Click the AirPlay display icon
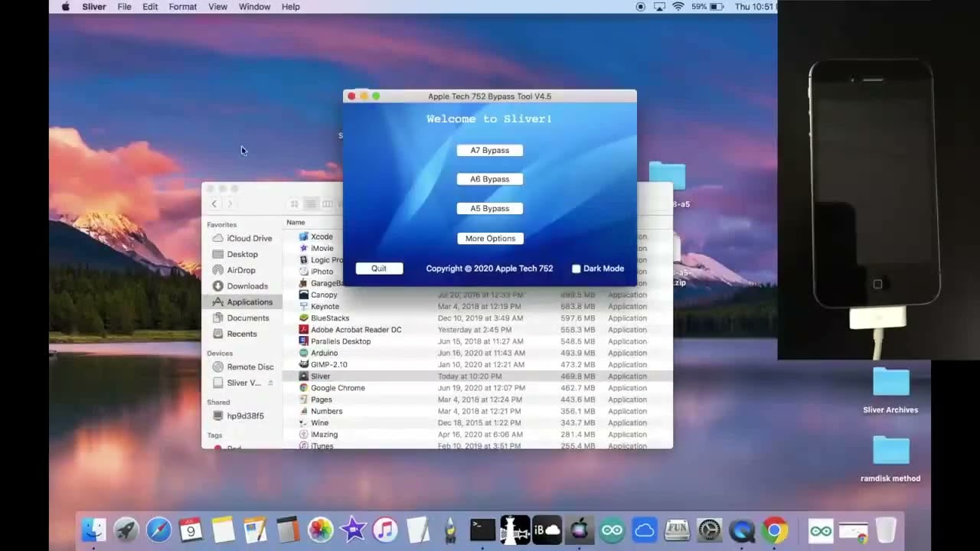Screen dimensions: 980x551 tap(659, 7)
